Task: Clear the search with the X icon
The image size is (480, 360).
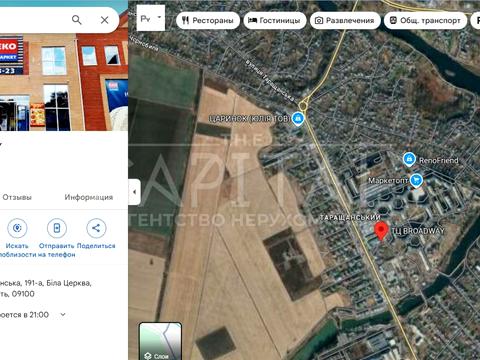Action: (x=105, y=20)
